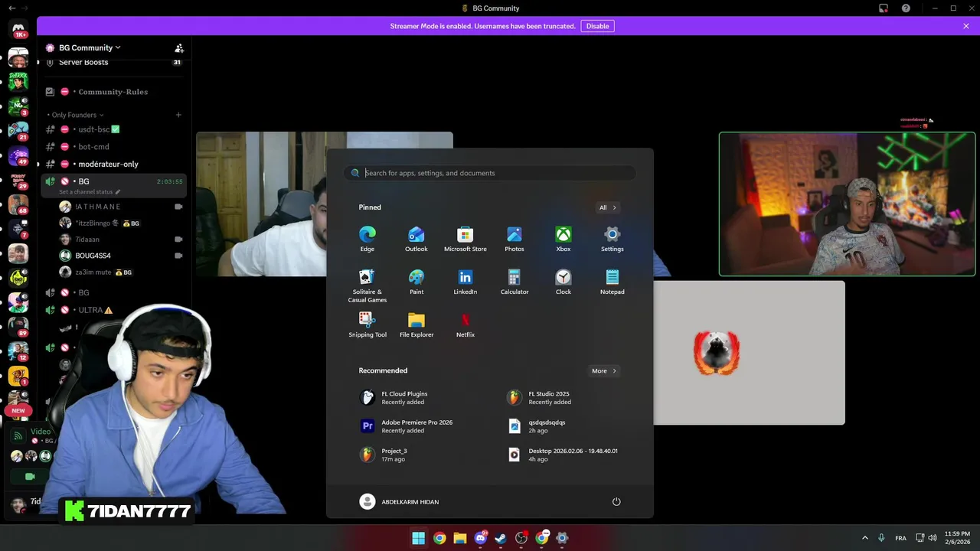The image size is (980, 551).
Task: Open Discord from the taskbar
Action: pyautogui.click(x=481, y=538)
